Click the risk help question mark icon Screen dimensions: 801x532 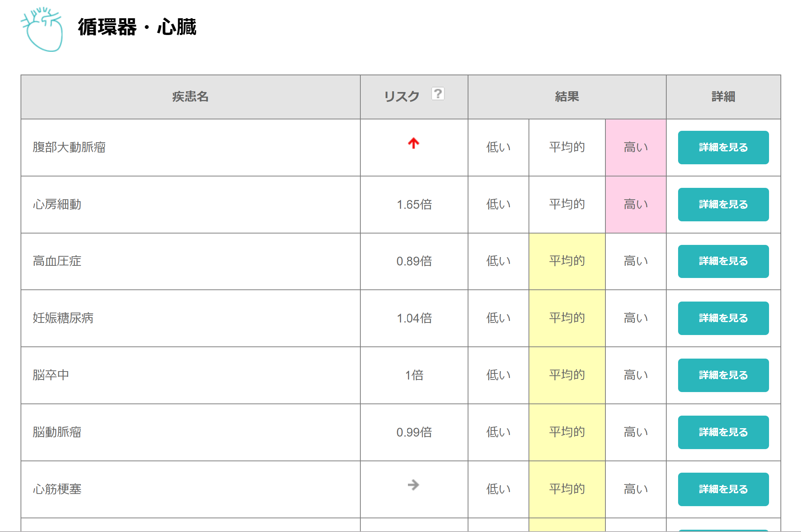click(x=438, y=93)
